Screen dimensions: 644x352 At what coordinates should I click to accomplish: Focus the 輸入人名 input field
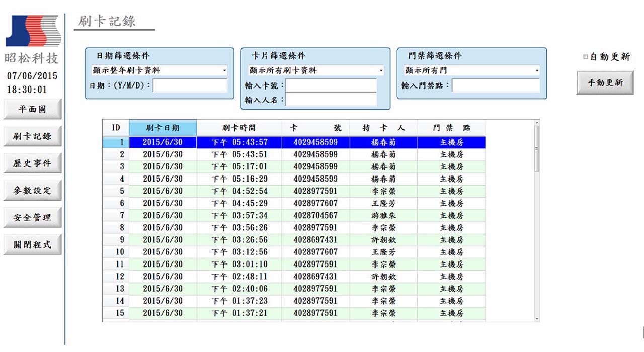[331, 100]
